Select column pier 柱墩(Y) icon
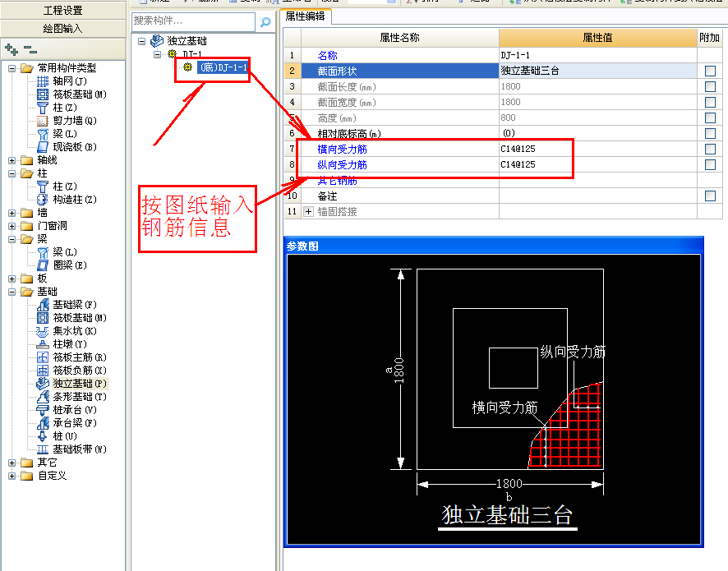The height and width of the screenshot is (571, 728). point(42,344)
